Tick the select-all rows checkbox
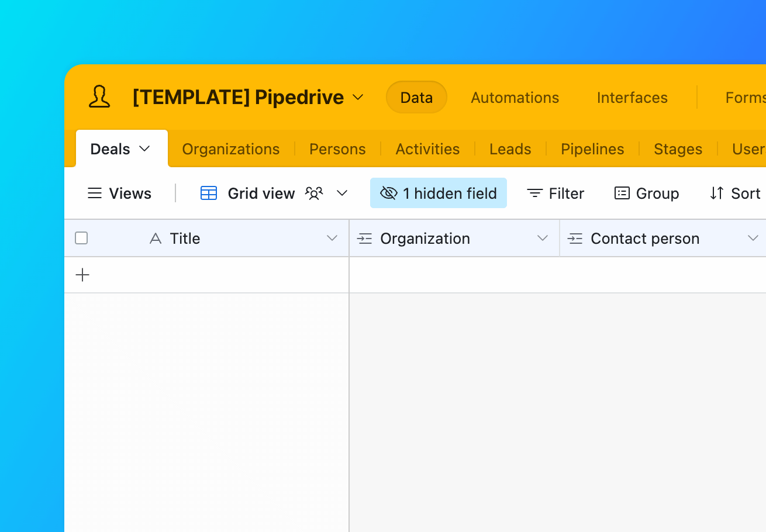The image size is (766, 532). pos(81,238)
